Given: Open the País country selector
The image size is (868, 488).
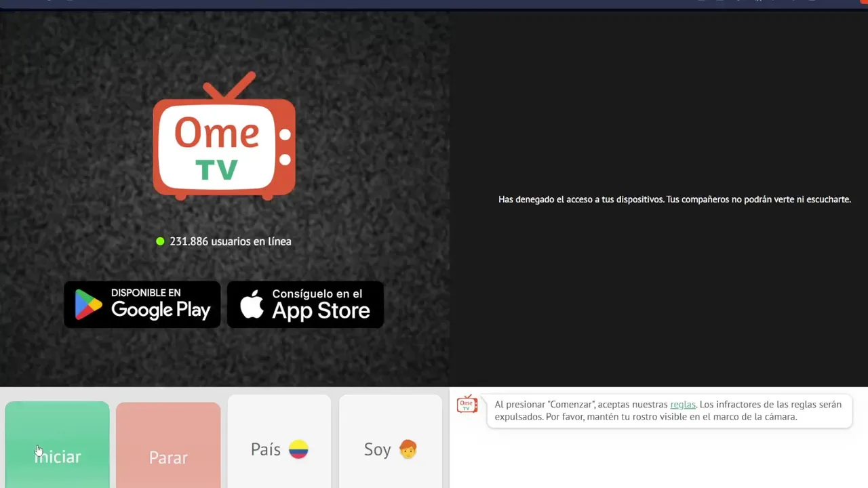Looking at the screenshot, I should pos(279,442).
